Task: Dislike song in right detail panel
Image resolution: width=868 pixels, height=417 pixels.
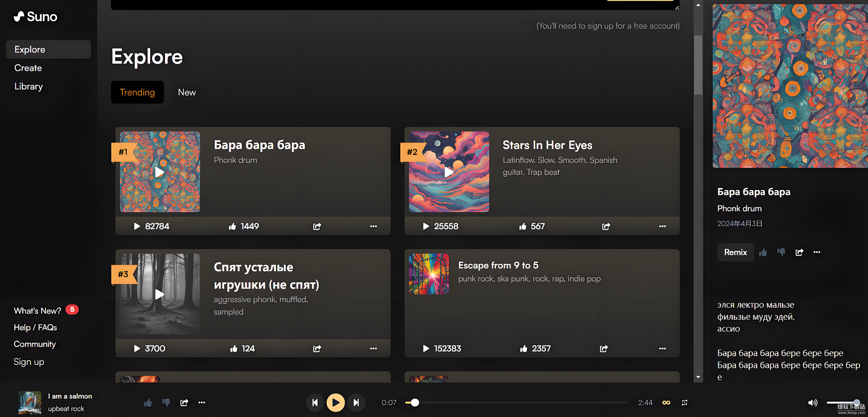Action: point(781,252)
